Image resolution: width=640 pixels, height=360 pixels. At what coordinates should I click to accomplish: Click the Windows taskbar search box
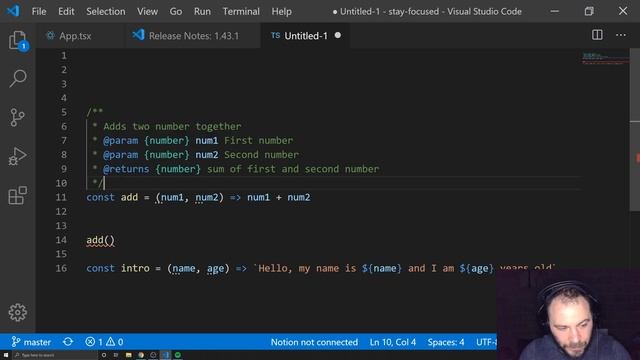click(x=55, y=355)
